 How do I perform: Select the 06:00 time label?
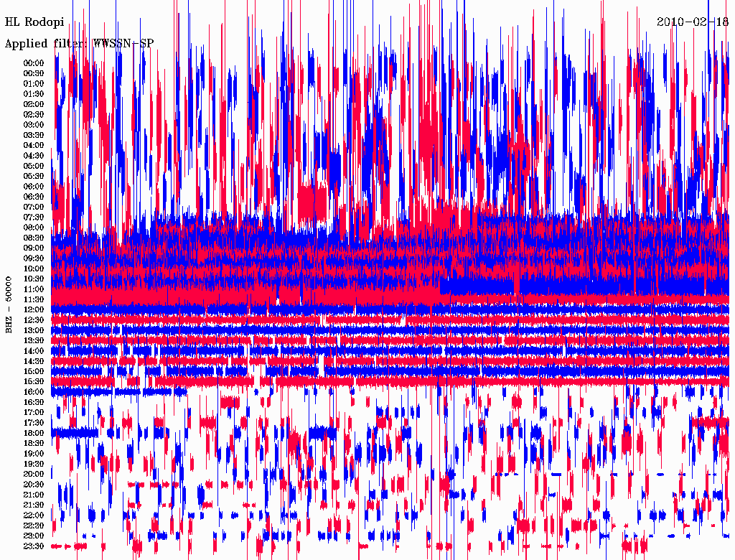[x=34, y=187]
